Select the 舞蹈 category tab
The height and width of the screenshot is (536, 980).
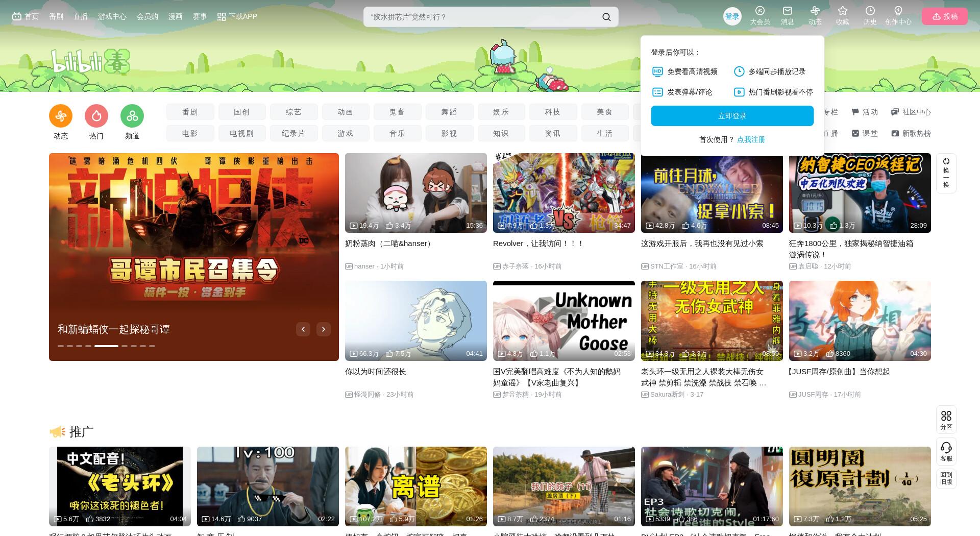click(450, 112)
